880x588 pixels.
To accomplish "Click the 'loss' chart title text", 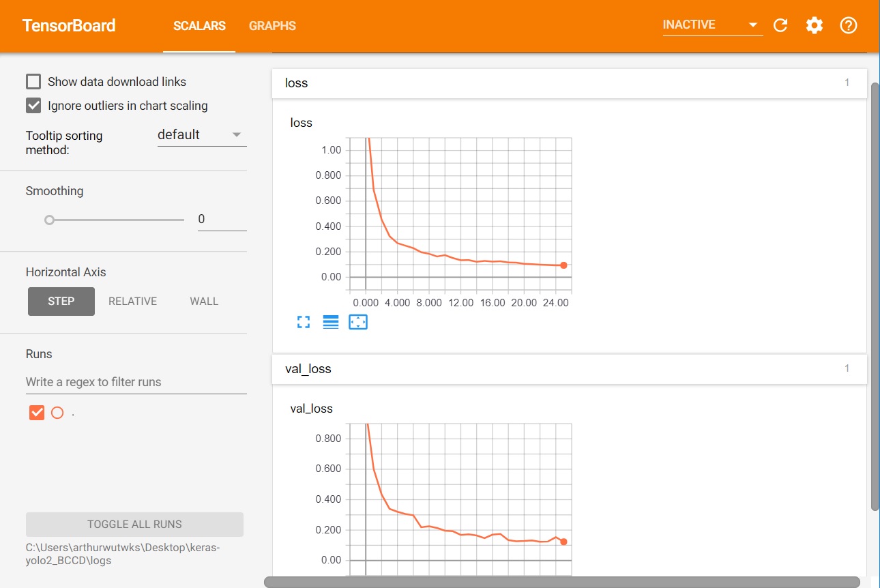I will (x=301, y=123).
